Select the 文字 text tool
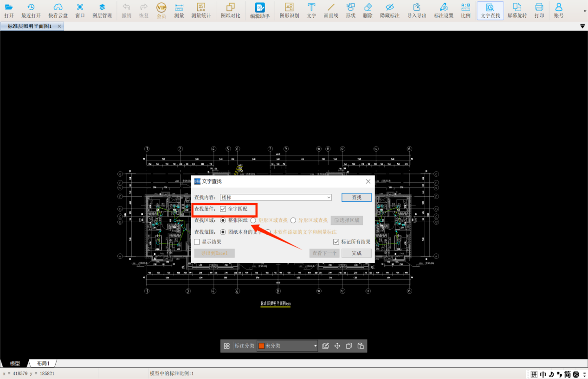 [311, 10]
